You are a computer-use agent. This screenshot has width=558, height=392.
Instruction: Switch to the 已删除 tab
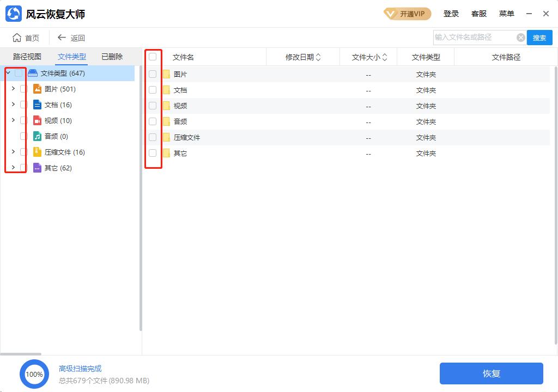coord(111,56)
